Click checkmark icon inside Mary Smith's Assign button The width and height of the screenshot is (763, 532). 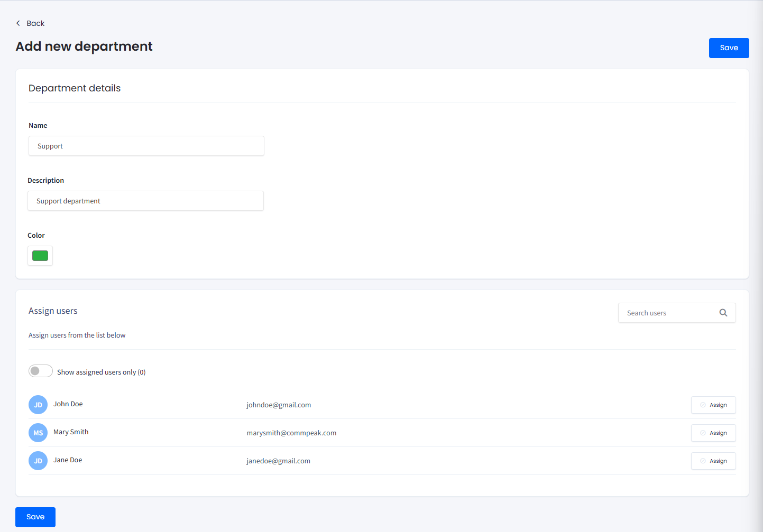[x=703, y=433]
